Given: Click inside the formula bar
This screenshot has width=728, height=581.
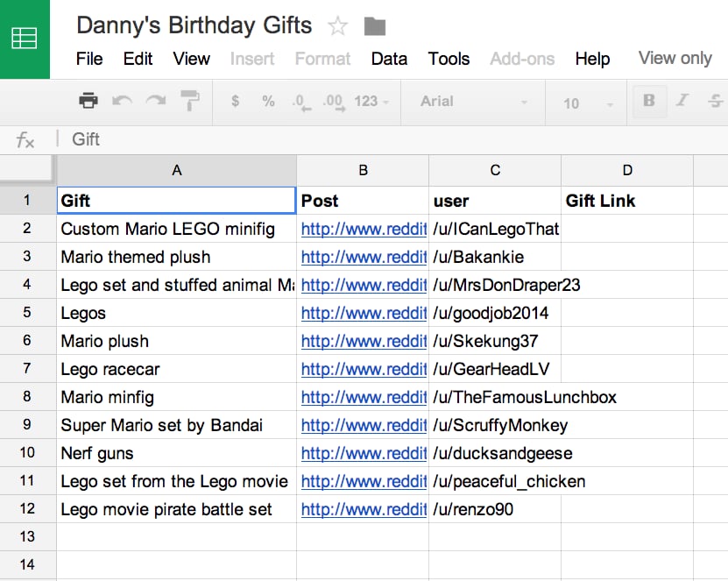Looking at the screenshot, I should coord(263,139).
